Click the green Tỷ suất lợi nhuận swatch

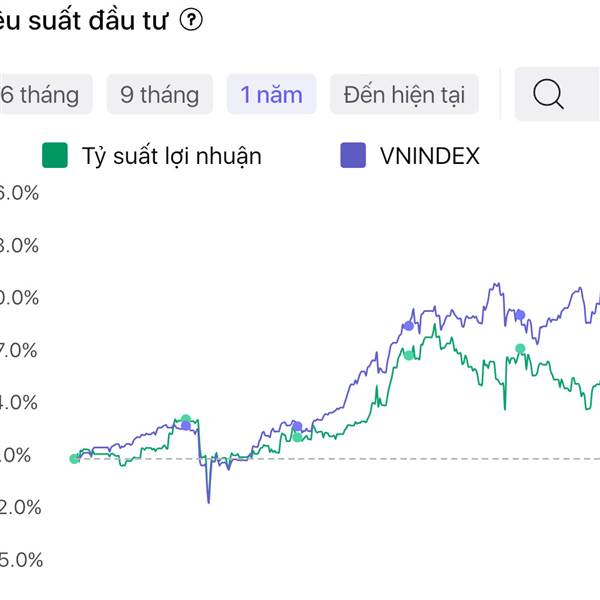pos(55,156)
